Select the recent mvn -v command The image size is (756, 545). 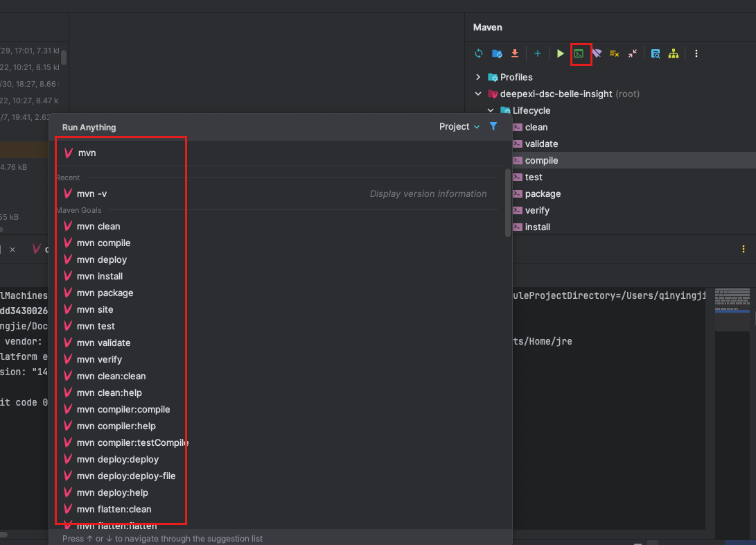(x=91, y=194)
